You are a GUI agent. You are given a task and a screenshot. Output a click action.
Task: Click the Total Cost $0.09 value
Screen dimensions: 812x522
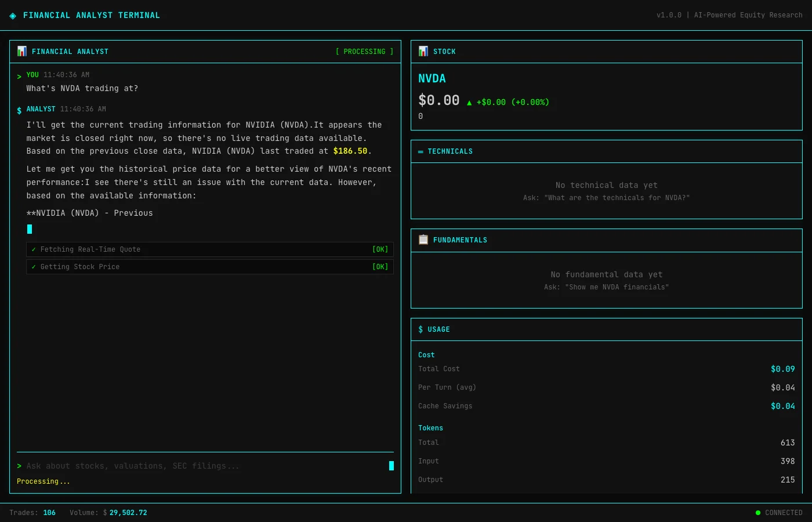[782, 369]
